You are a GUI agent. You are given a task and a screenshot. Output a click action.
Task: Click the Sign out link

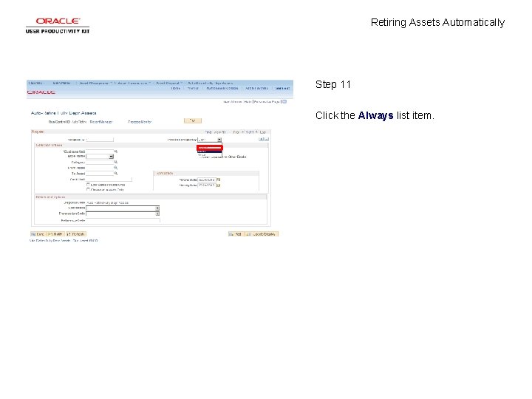(x=282, y=88)
